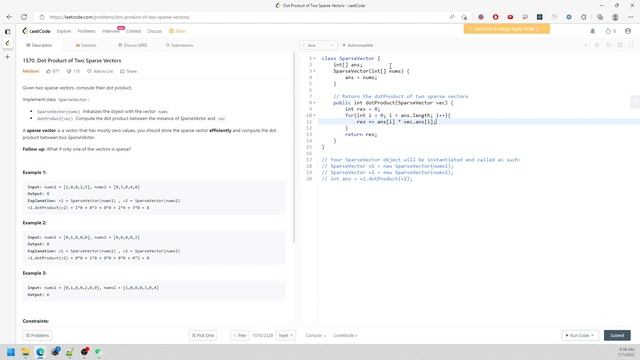Expand the Console panel

coord(316,336)
